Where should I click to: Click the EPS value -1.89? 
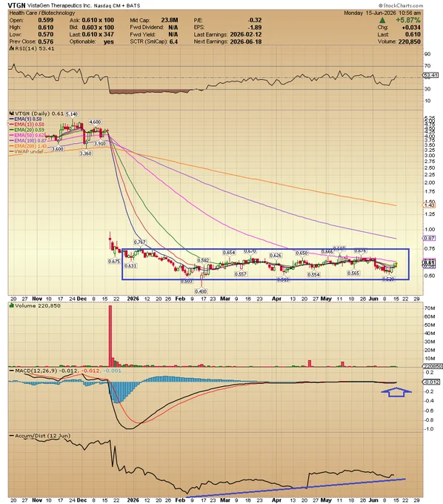255,27
